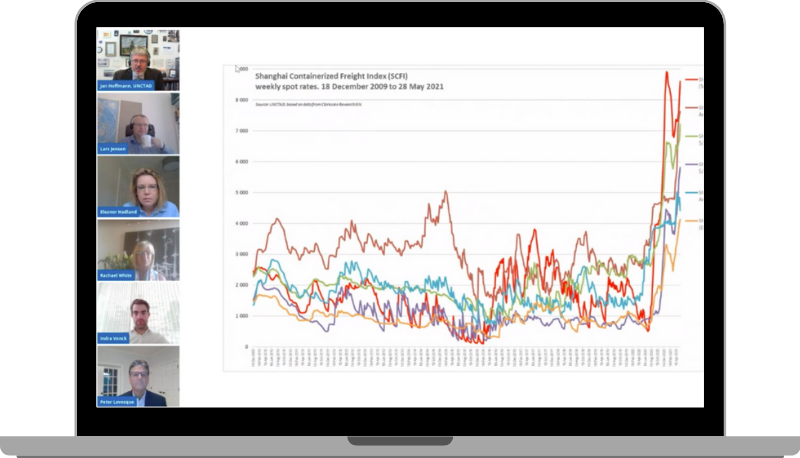Click the brownish-red second legend line marker
The width and height of the screenshot is (800, 458).
[x=691, y=108]
